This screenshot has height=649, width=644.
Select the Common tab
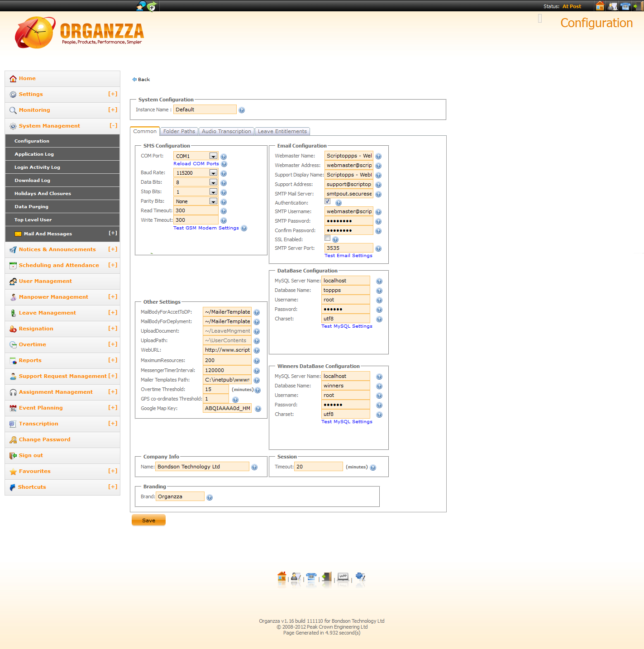[x=145, y=131]
